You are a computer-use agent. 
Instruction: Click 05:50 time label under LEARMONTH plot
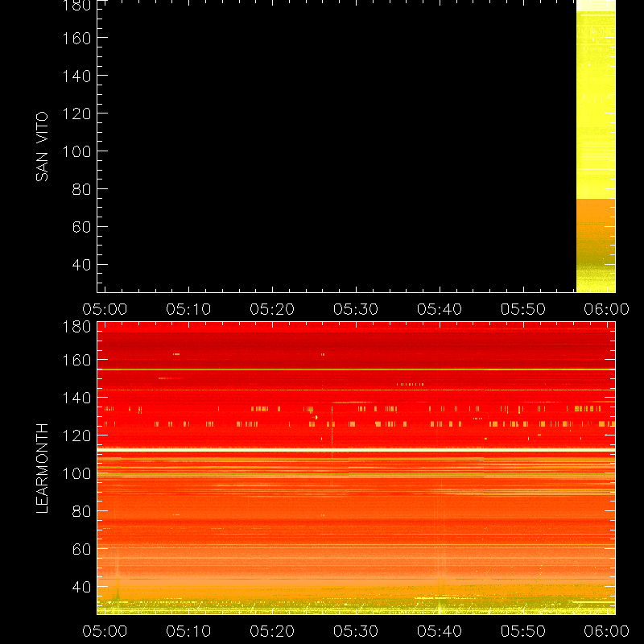tap(522, 631)
